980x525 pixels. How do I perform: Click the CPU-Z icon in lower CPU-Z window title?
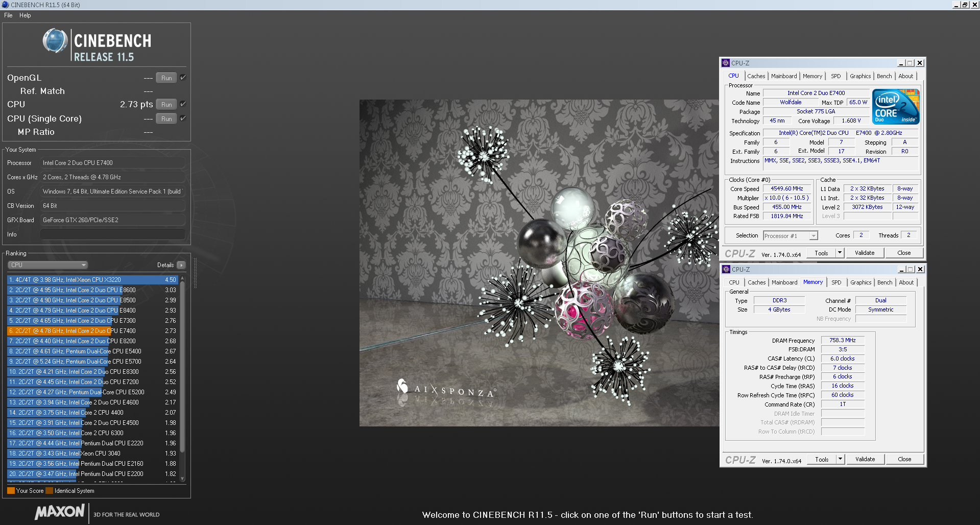(726, 269)
